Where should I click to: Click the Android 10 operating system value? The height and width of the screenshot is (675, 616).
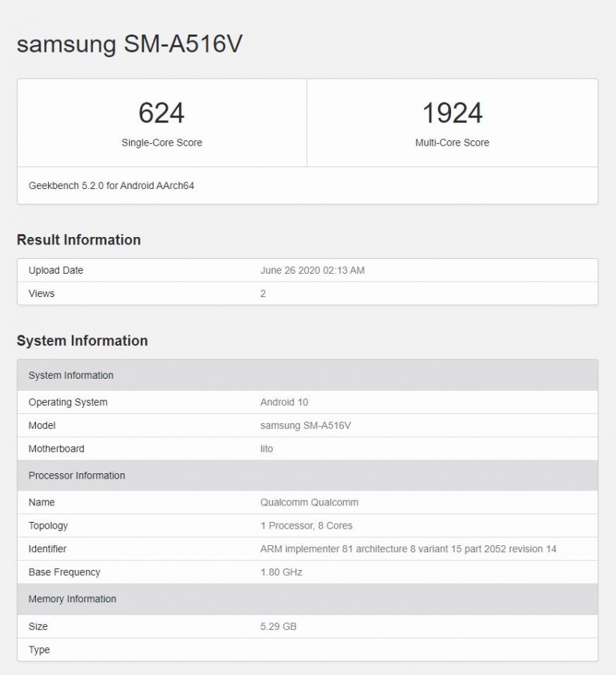pyautogui.click(x=284, y=402)
